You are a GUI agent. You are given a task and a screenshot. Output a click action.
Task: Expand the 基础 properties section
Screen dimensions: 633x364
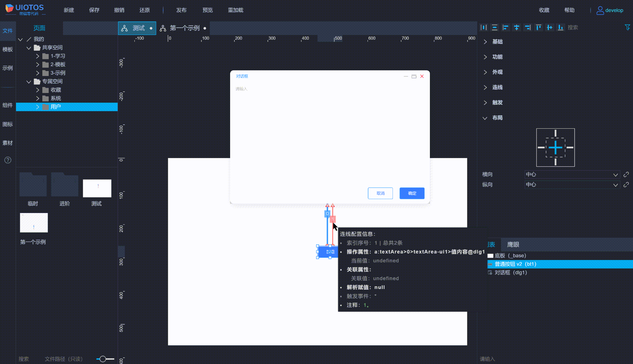point(497,42)
